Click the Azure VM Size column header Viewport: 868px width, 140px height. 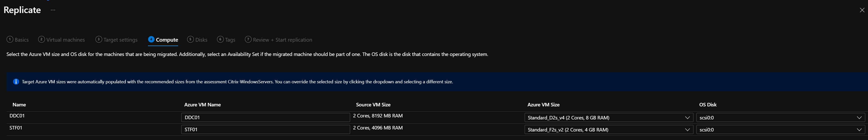(544, 105)
